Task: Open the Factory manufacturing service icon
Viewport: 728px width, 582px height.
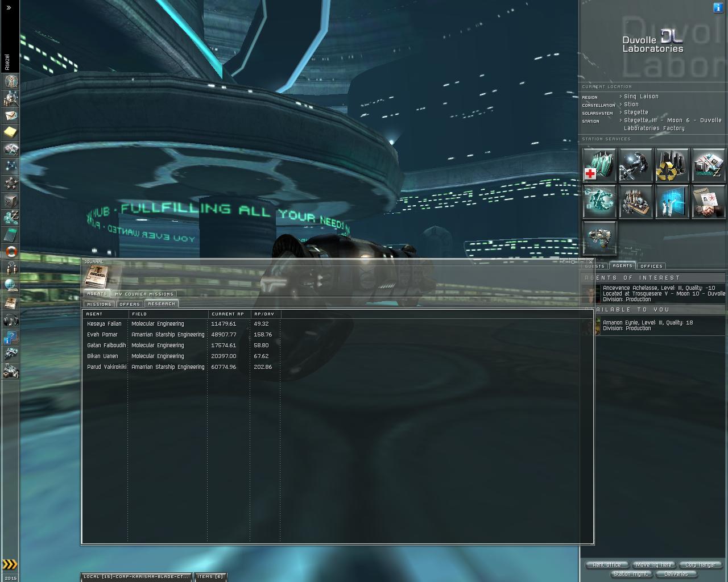Action: click(636, 202)
